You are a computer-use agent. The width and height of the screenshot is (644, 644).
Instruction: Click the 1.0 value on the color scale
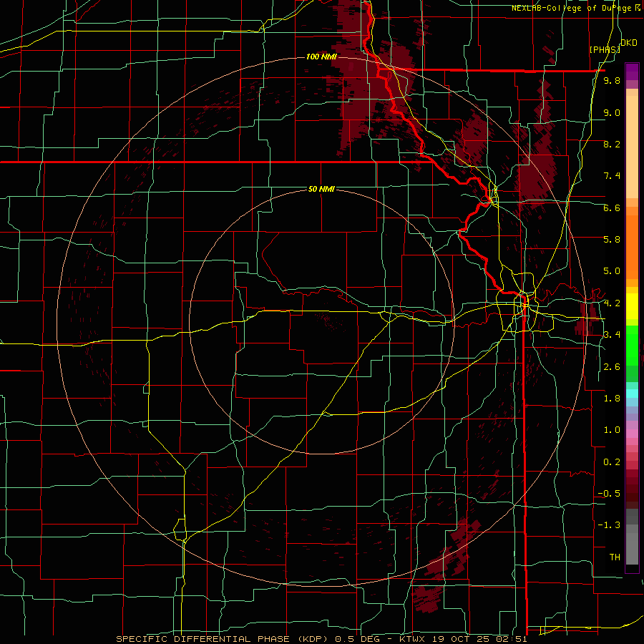[612, 430]
